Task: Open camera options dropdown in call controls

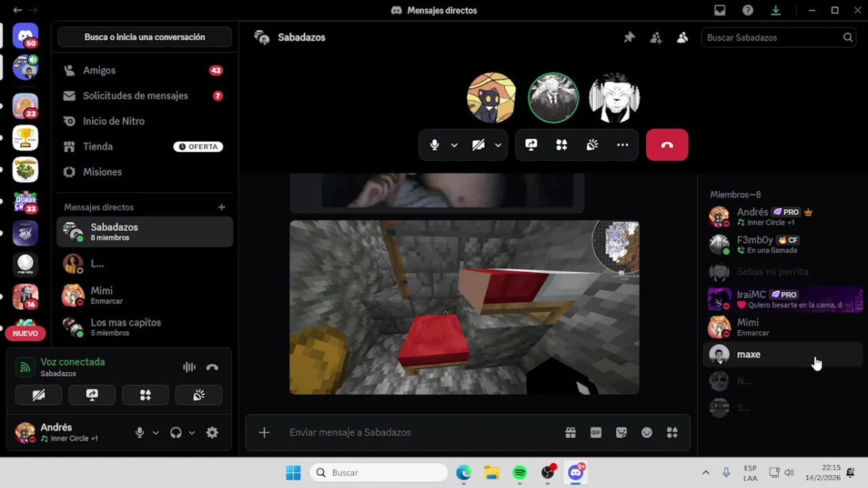Action: 498,145
